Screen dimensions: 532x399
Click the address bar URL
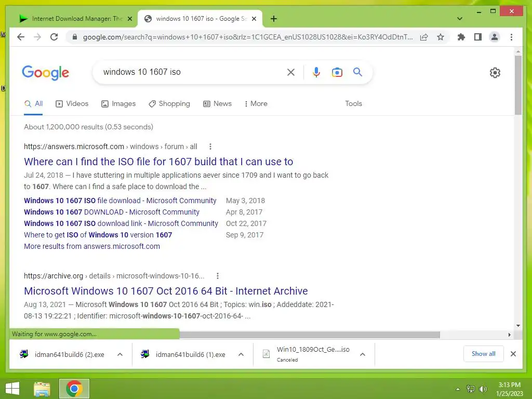(x=248, y=37)
